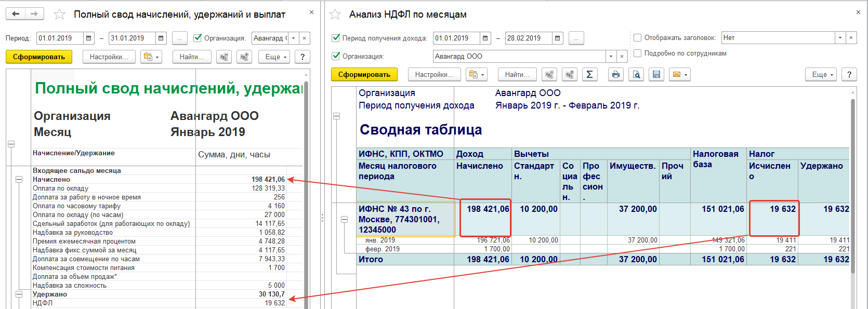The image size is (868, 309).
Task: Open organization dropdown in Полный свод
Action: coord(294,38)
